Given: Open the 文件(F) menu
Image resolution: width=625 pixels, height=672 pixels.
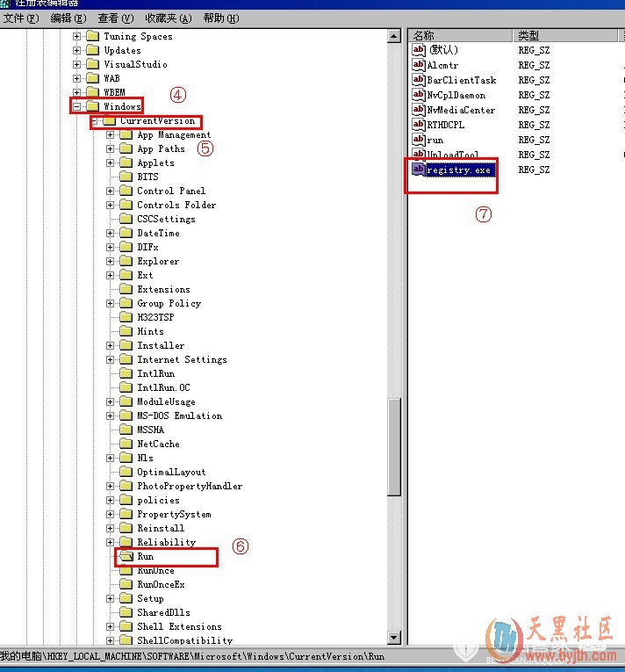Looking at the screenshot, I should (19, 18).
